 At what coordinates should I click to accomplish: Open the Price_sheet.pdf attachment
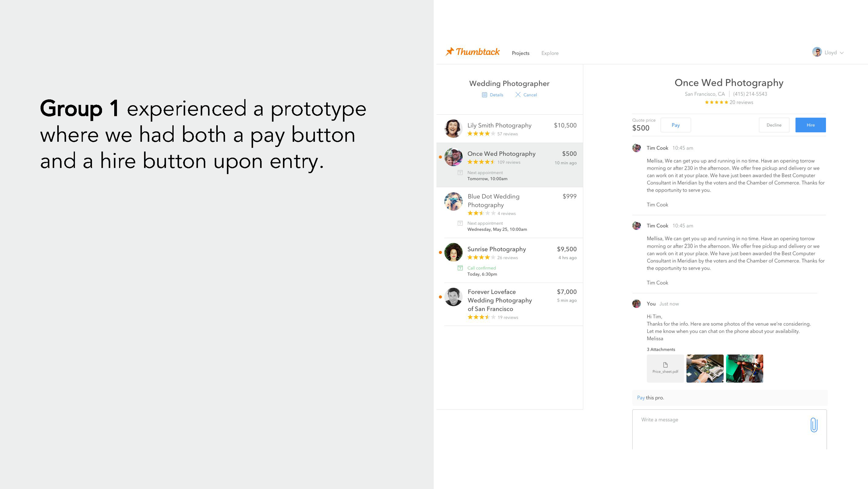pos(665,368)
